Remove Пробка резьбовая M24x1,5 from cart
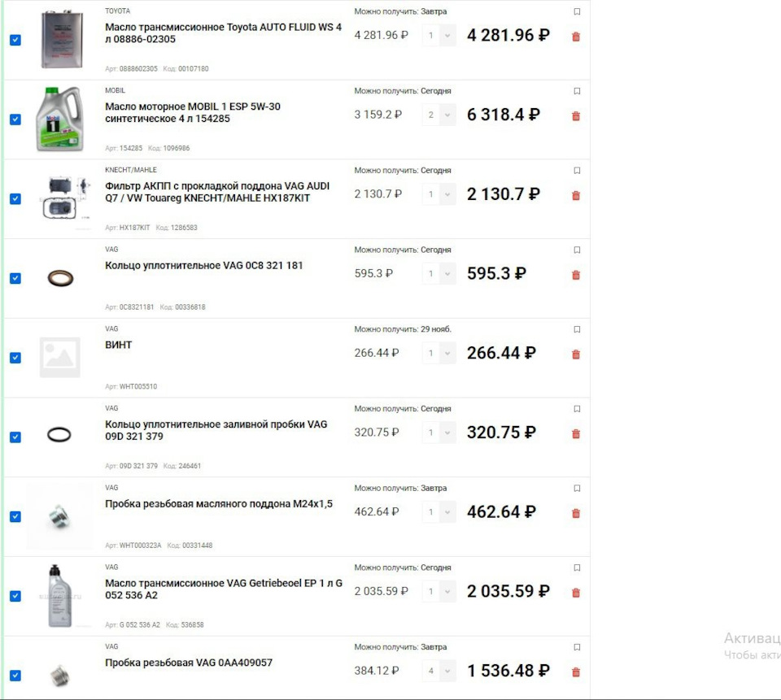 (x=576, y=513)
